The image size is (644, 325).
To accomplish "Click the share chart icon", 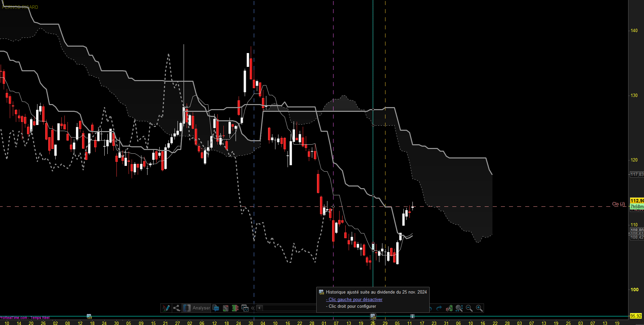I will (177, 308).
